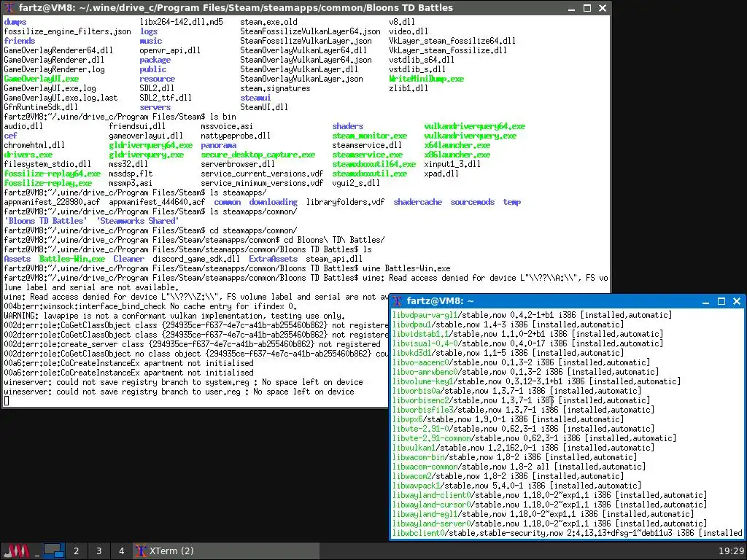
Task: Click the xterm icon in fartz@VM8: ~ window
Action: (x=398, y=301)
